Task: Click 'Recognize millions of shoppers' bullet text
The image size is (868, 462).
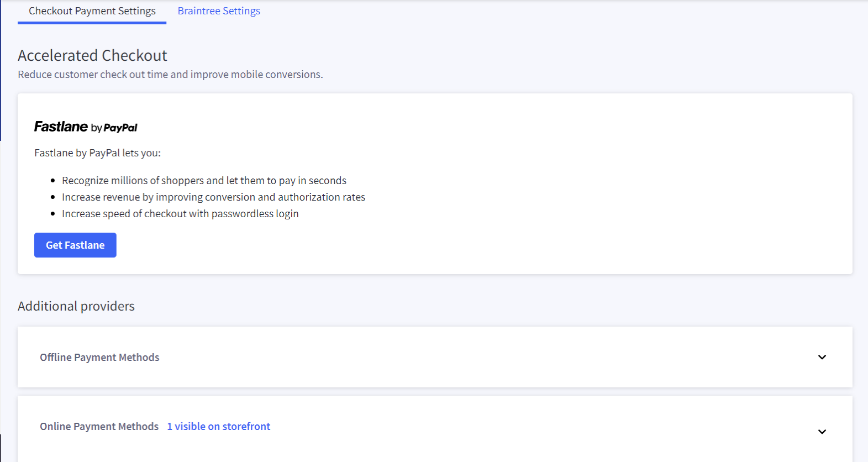Action: (204, 180)
